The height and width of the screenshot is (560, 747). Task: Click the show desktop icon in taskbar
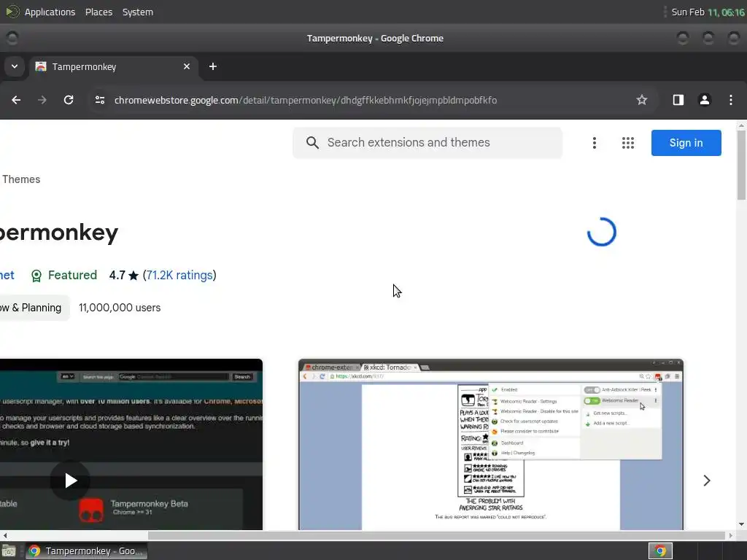click(9, 551)
